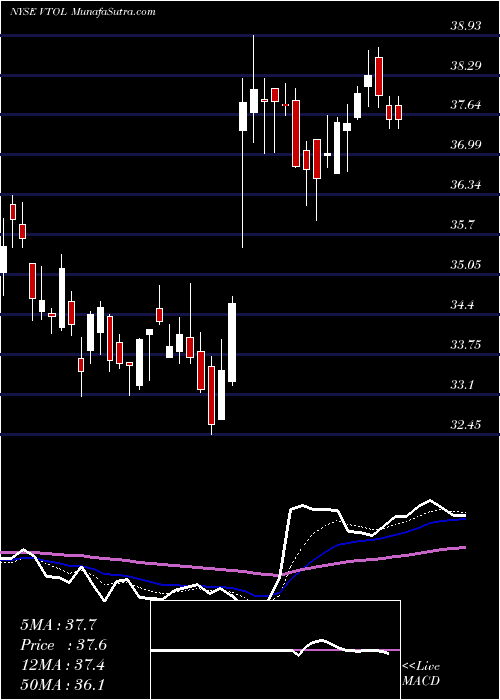The image size is (500, 700).
Task: Click the 32.45 price axis label
Action: coord(466,424)
